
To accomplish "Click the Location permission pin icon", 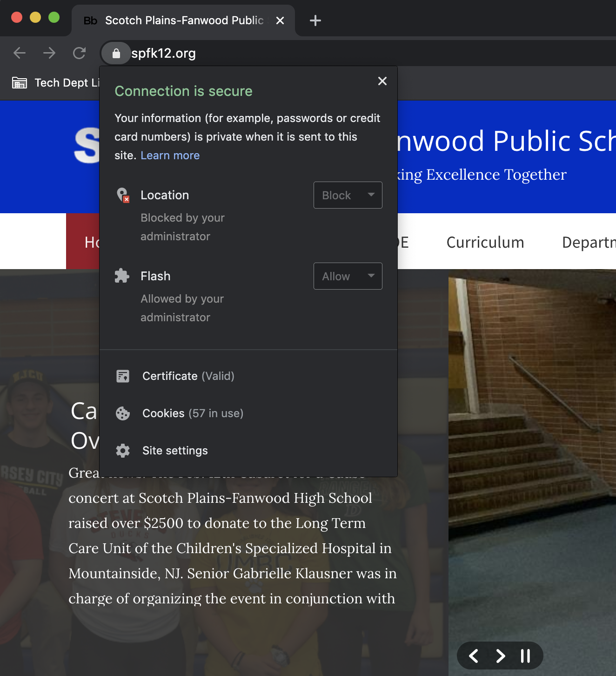I will tap(123, 195).
